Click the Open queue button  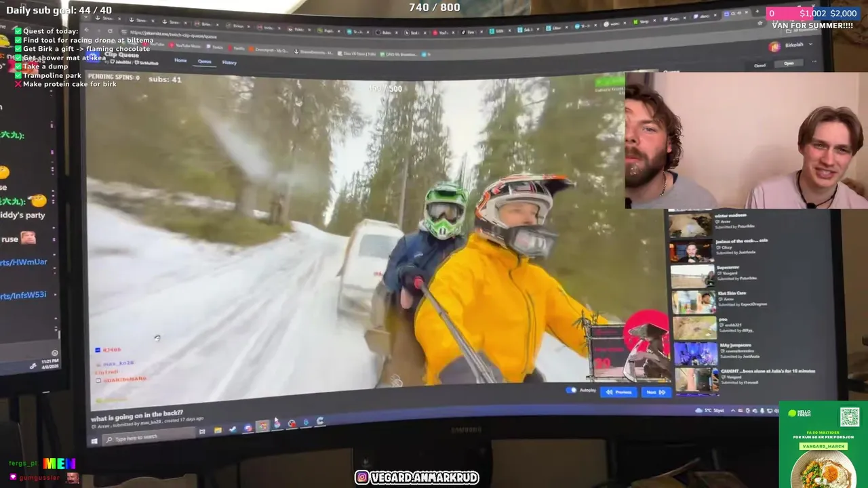click(789, 63)
